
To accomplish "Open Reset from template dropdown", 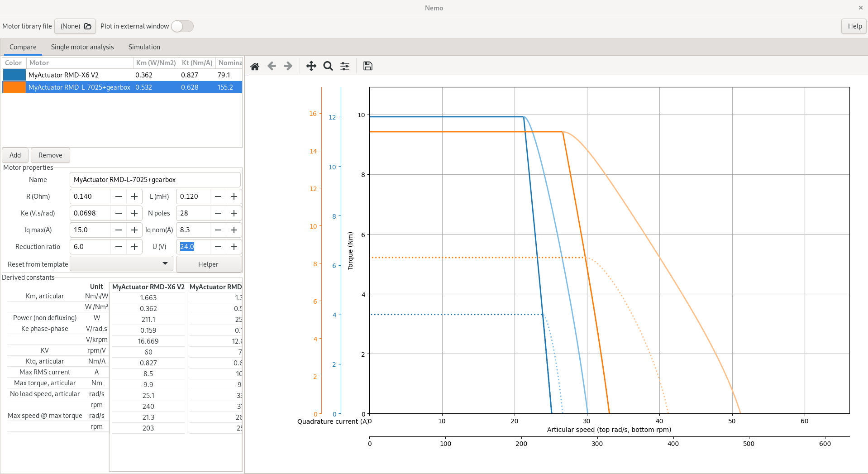I will click(x=121, y=264).
